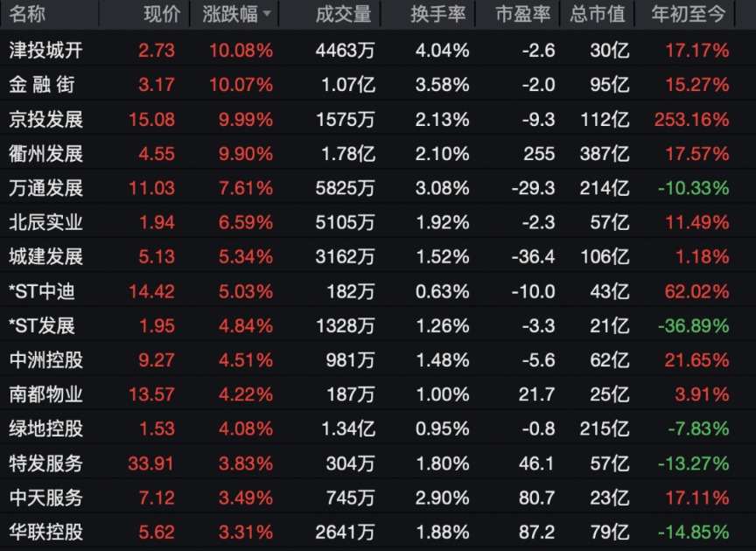Click the 涨跌幅 sort descending arrow

tap(266, 15)
